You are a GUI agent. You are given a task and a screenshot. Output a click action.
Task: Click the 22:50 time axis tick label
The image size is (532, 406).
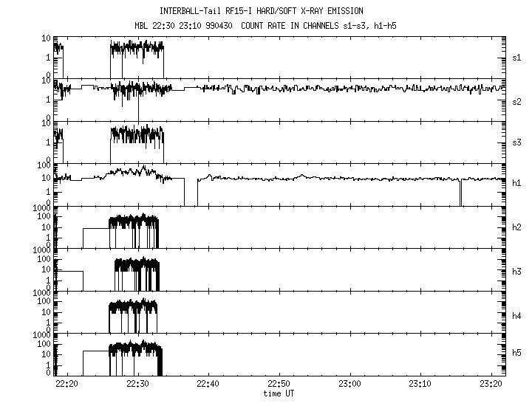(x=279, y=385)
